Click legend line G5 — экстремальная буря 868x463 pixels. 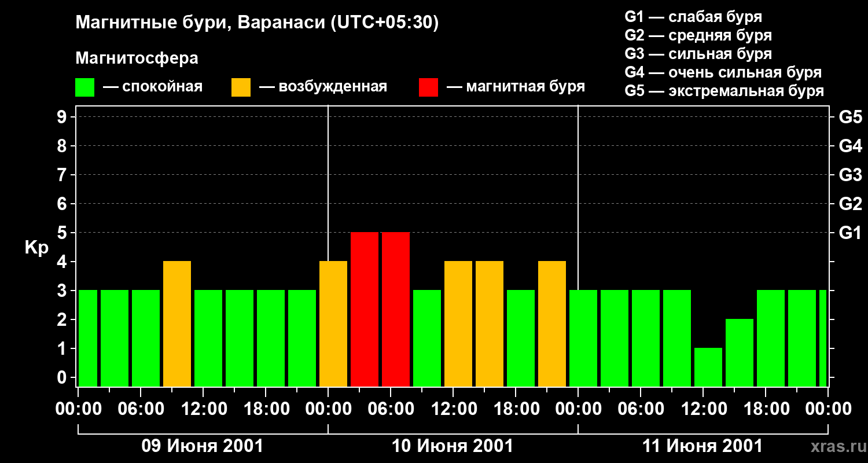[x=724, y=91]
